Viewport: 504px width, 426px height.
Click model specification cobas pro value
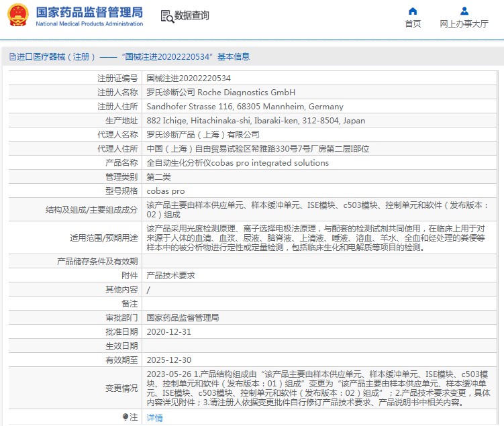click(166, 191)
